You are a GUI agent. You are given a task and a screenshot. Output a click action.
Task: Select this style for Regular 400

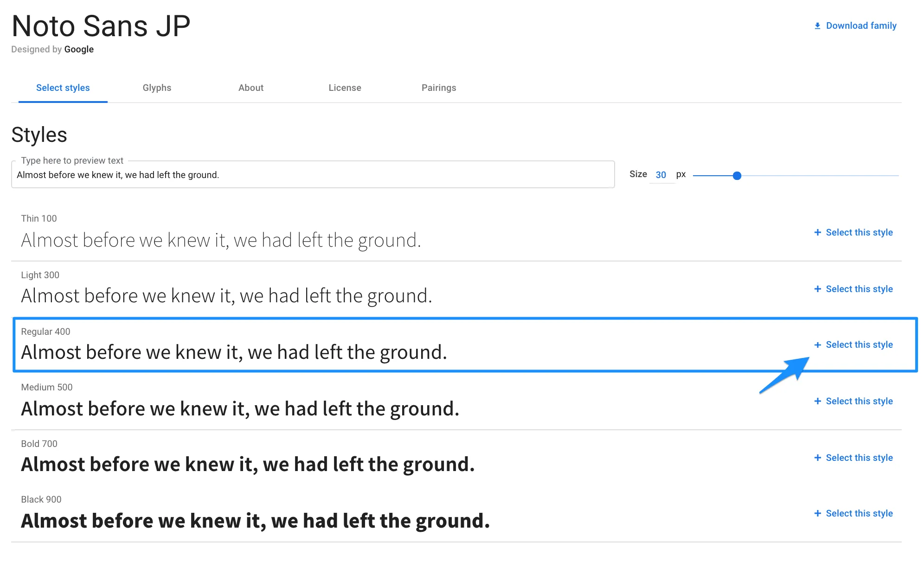(x=859, y=344)
